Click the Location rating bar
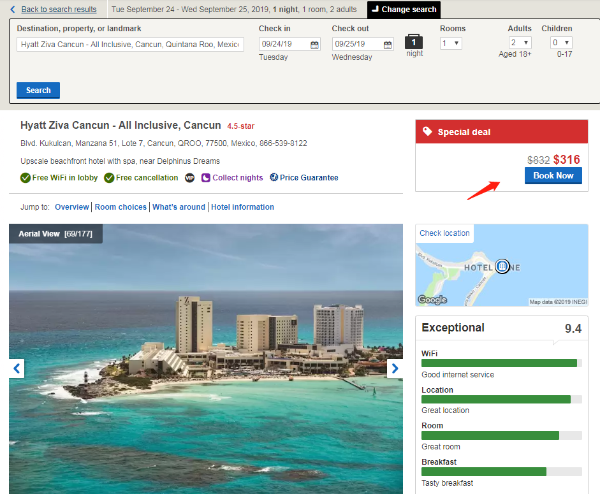This screenshot has height=494, width=600. tap(501, 399)
